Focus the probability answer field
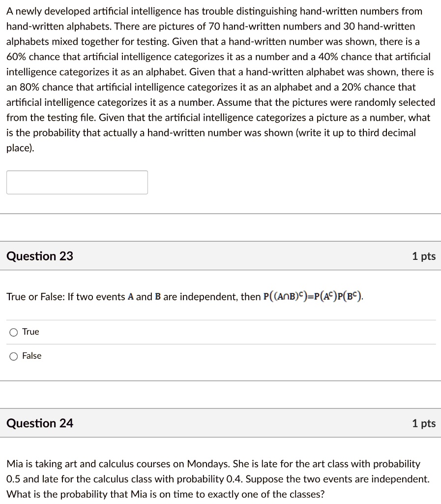Viewport: 441px width, 504px height. [77, 182]
